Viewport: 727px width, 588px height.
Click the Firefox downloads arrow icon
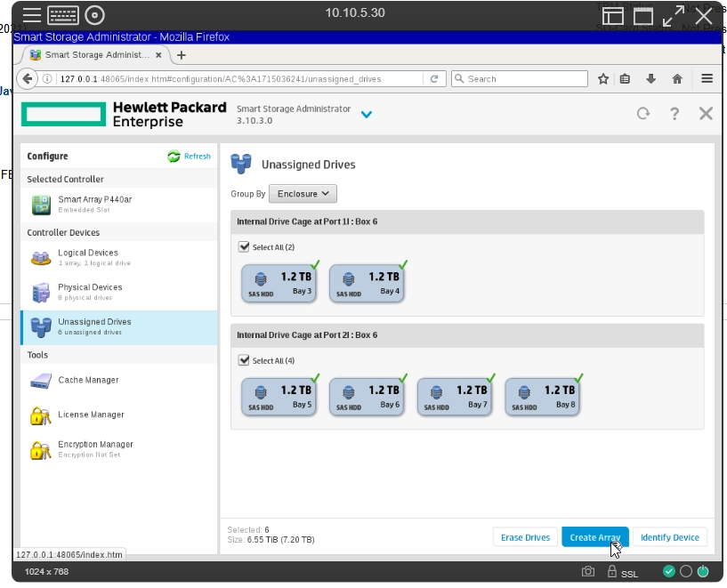tap(650, 79)
